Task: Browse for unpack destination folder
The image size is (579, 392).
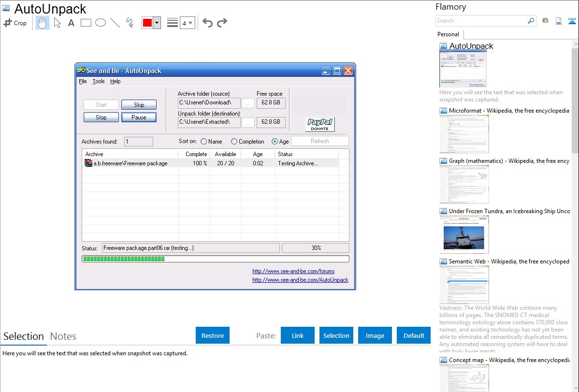Action: click(248, 123)
